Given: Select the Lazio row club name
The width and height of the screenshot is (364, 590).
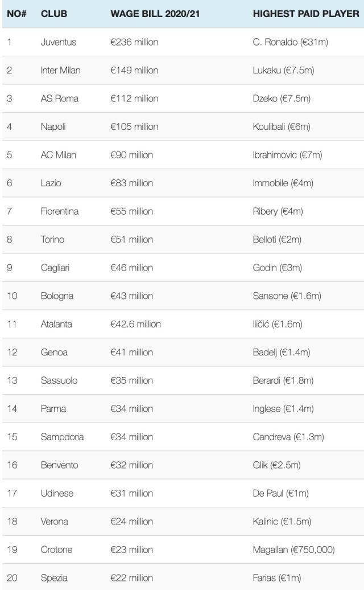Looking at the screenshot, I should click(x=51, y=183).
